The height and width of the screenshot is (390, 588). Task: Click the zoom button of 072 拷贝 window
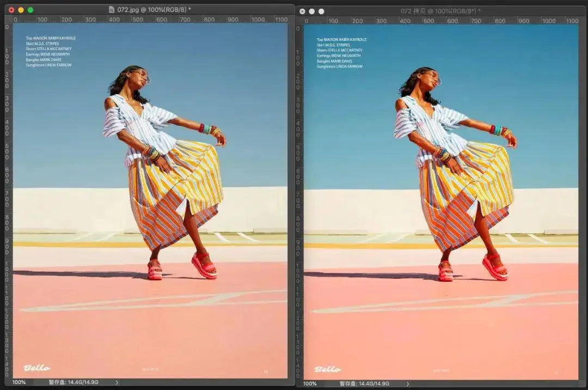click(322, 11)
